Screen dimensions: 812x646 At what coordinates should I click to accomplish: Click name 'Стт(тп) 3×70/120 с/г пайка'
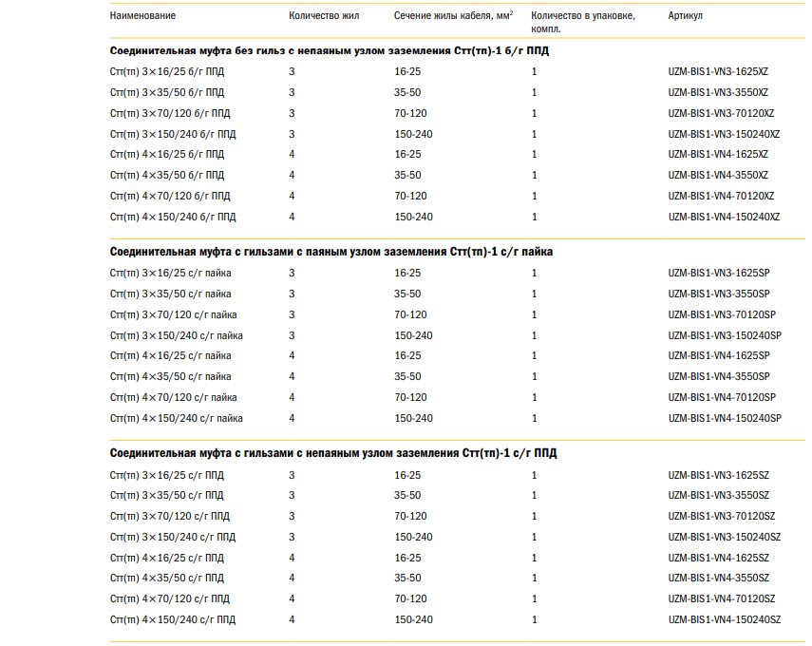[174, 315]
